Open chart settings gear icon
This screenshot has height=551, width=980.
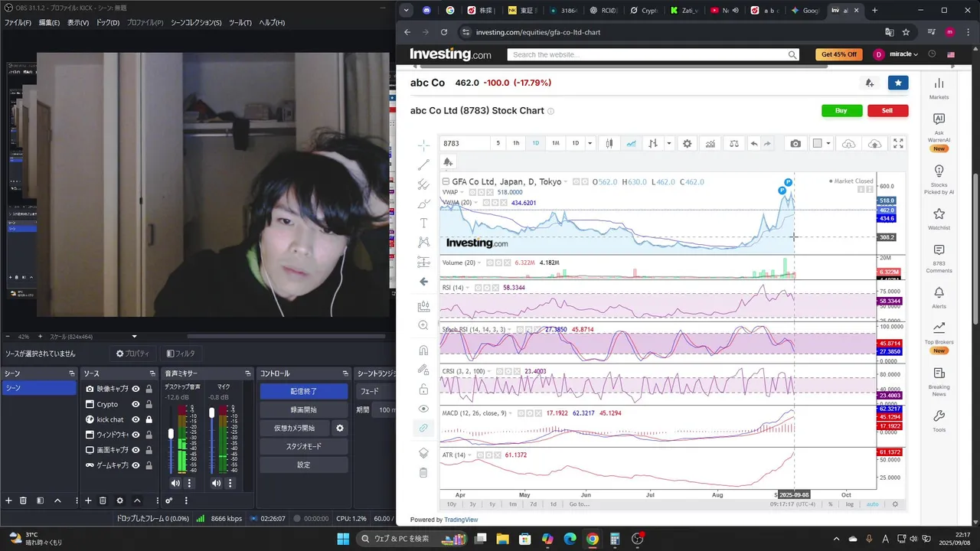(687, 143)
